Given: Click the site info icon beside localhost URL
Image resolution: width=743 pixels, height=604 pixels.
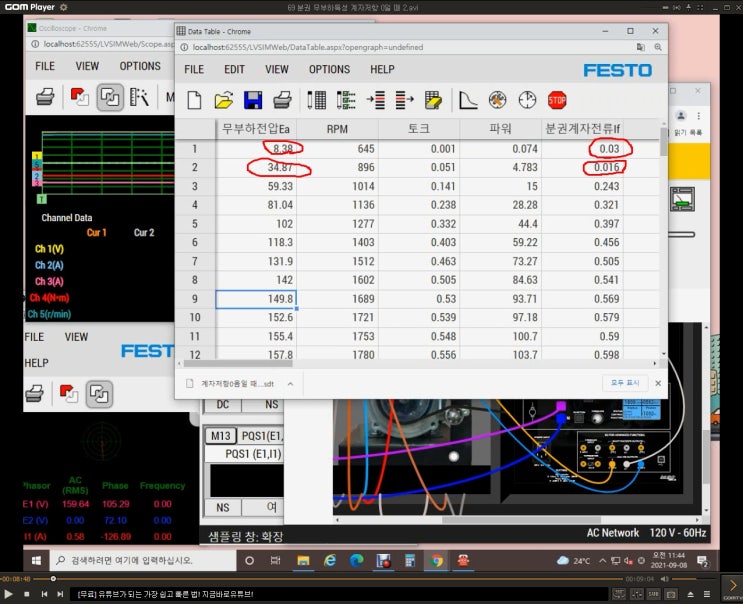Looking at the screenshot, I should pyautogui.click(x=184, y=47).
